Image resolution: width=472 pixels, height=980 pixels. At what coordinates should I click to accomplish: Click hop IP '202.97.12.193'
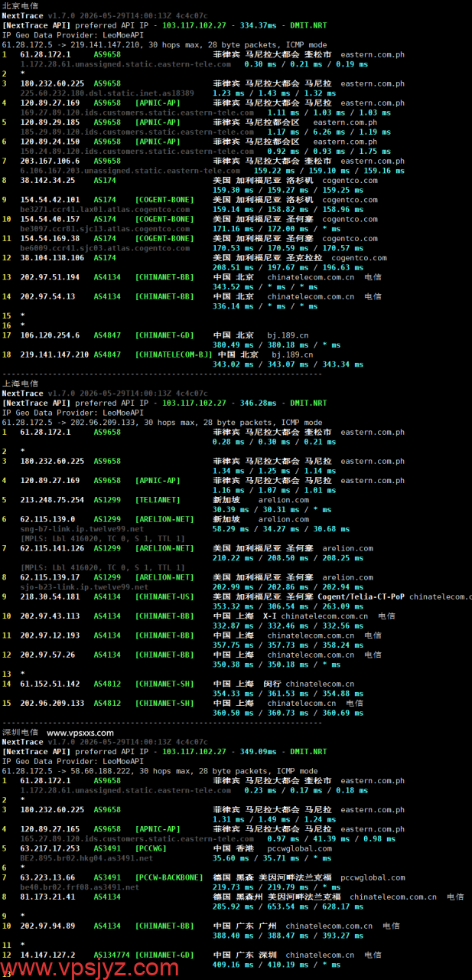50,635
